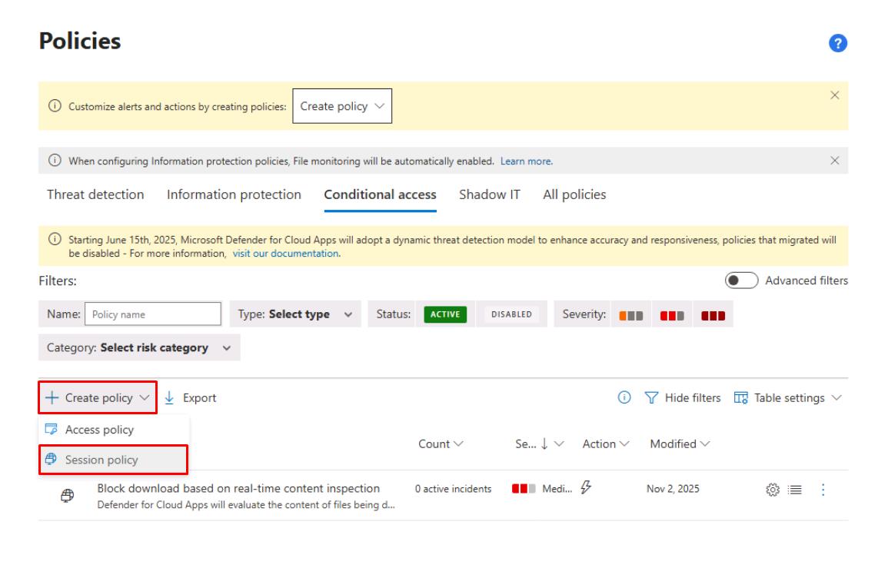
Task: Click the info icon beside Hide filters
Action: [x=625, y=397]
